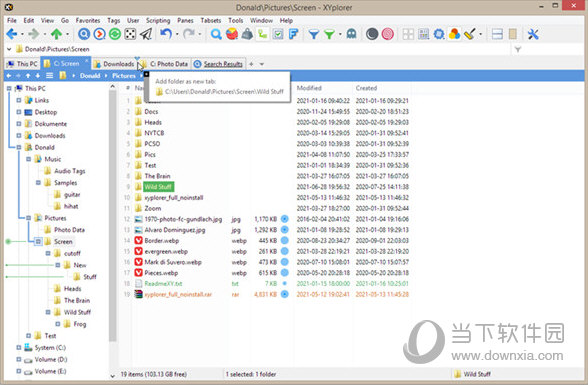Click Pictures in the breadcrumb bar

[123, 76]
